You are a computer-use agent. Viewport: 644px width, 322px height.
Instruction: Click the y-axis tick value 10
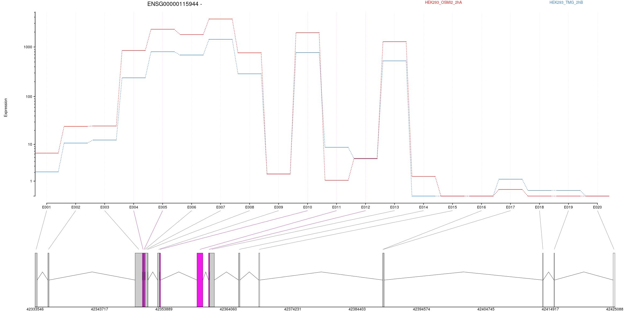point(30,144)
